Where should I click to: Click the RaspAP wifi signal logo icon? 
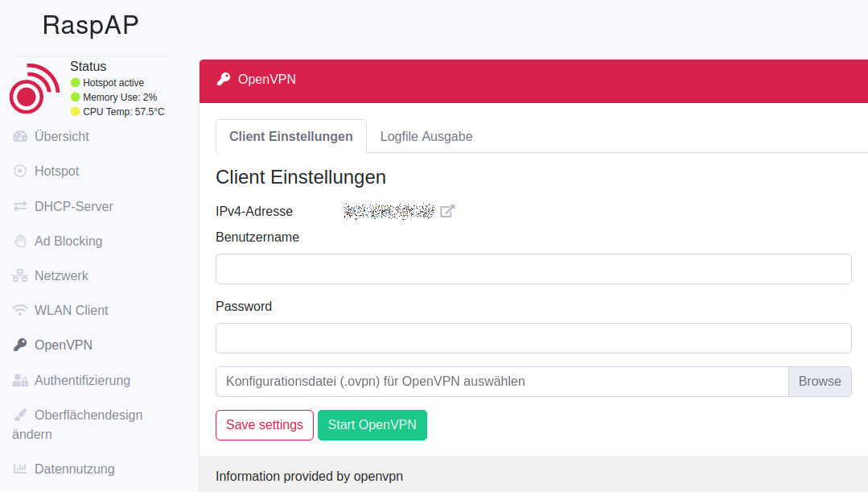tap(35, 89)
